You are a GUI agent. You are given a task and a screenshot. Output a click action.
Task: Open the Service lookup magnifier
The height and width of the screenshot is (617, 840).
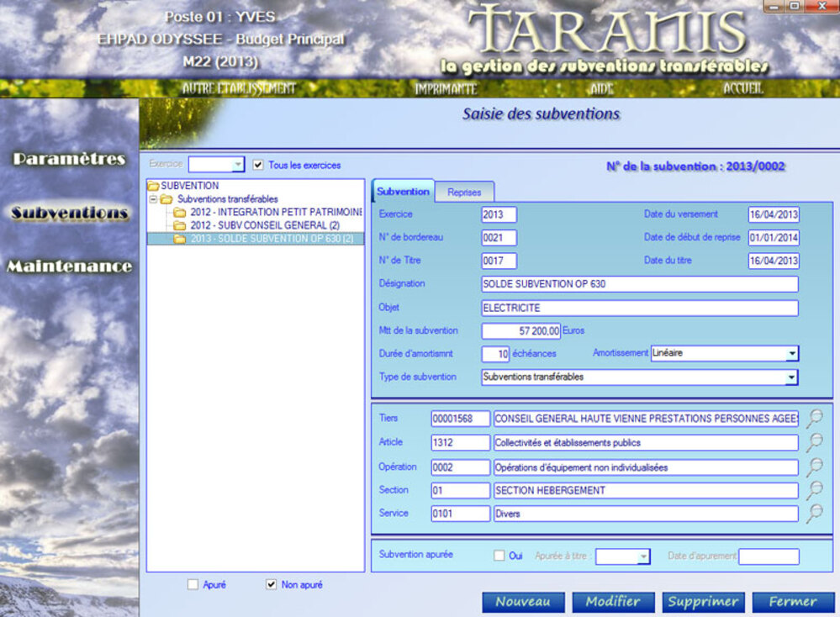point(813,514)
